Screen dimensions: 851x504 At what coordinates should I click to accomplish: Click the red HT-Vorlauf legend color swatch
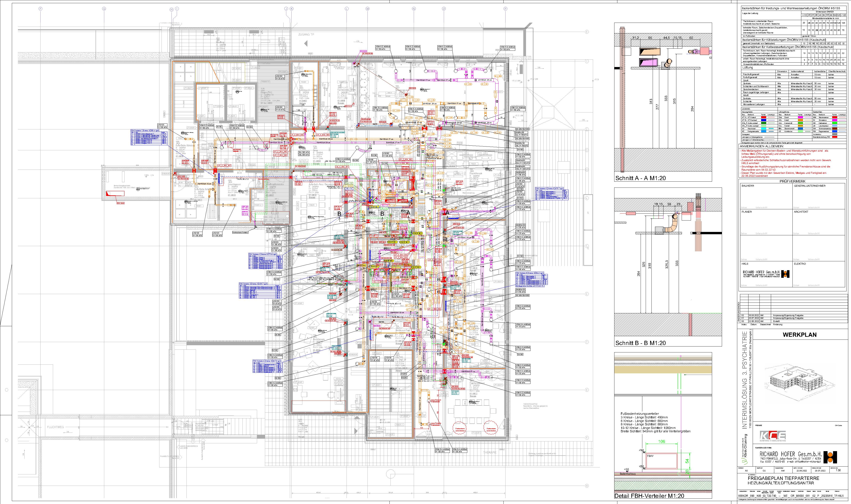pos(764,117)
